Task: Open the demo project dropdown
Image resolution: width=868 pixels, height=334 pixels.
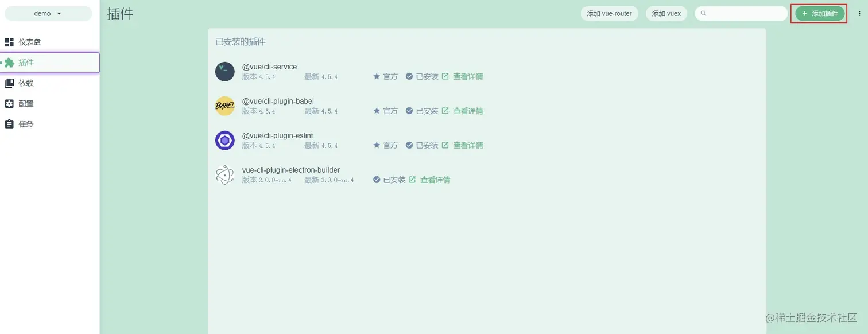Action: pos(48,14)
